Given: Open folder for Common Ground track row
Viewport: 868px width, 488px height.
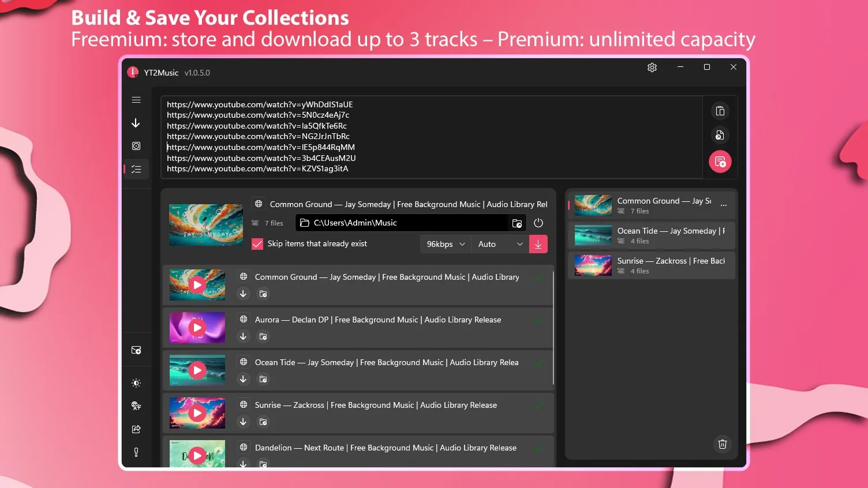Looking at the screenshot, I should pos(263,294).
